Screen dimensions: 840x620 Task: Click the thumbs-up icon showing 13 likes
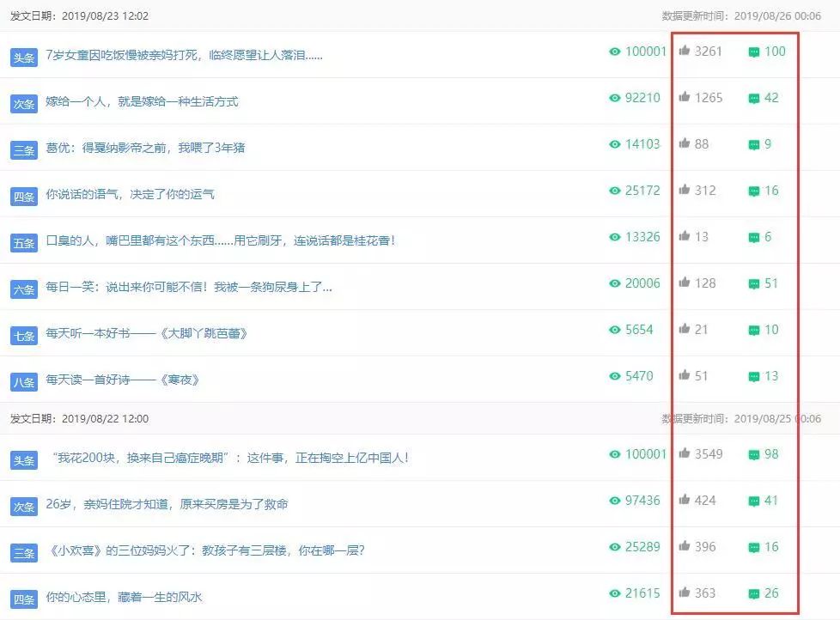click(x=685, y=237)
